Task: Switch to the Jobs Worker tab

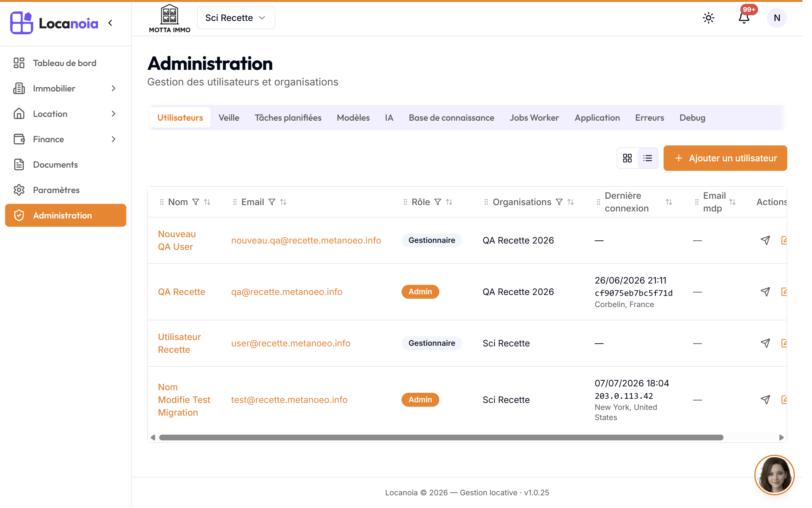Action: 534,117
